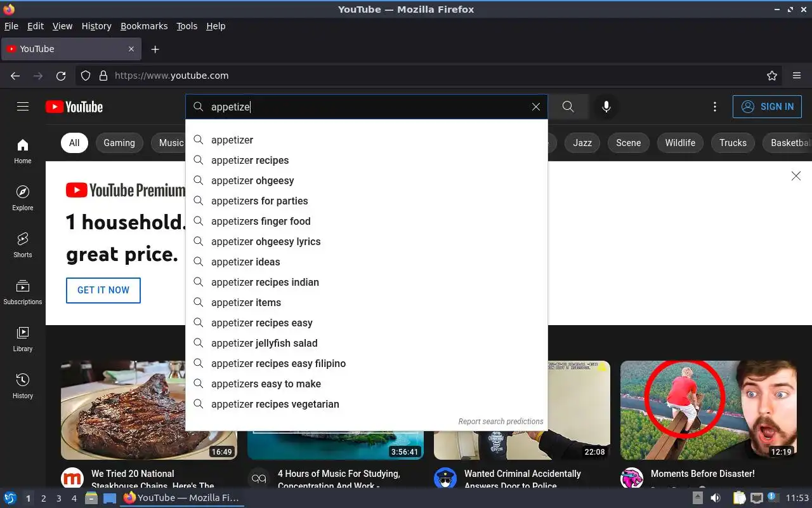The width and height of the screenshot is (812, 508).
Task: Open the Tools menu
Action: click(187, 26)
